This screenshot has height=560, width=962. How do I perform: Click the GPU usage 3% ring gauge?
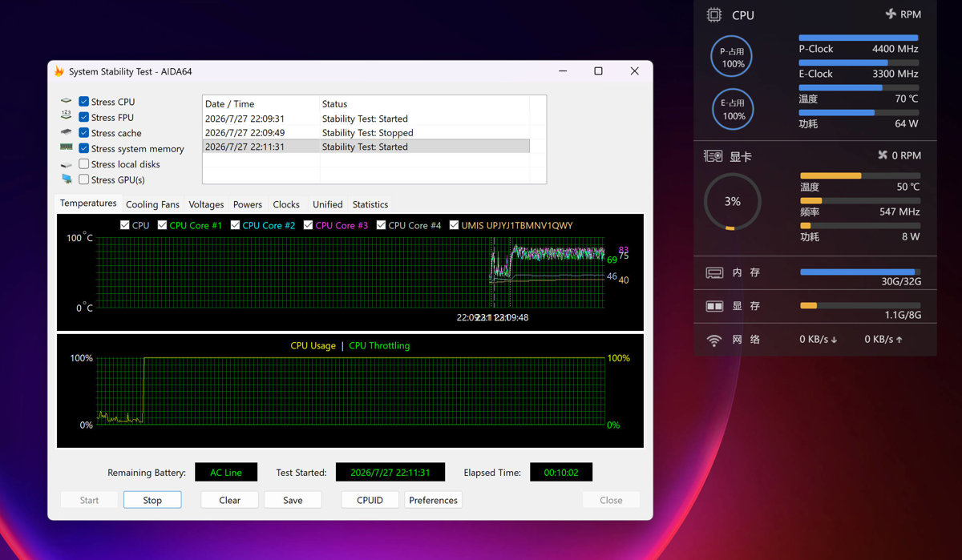click(x=732, y=201)
